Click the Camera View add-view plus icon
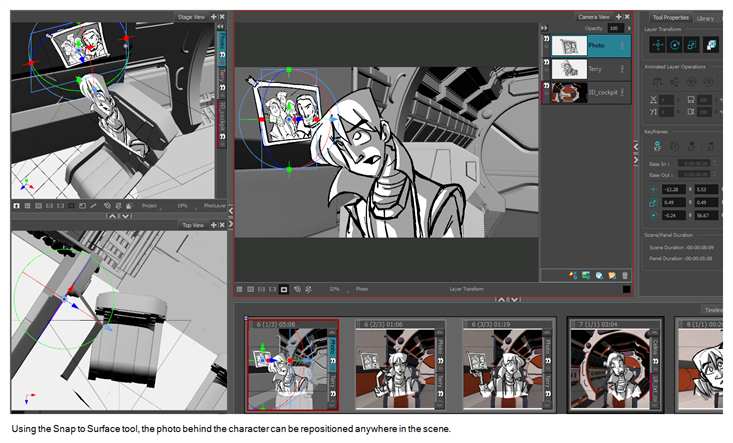The width and height of the screenshot is (733, 443). [619, 17]
